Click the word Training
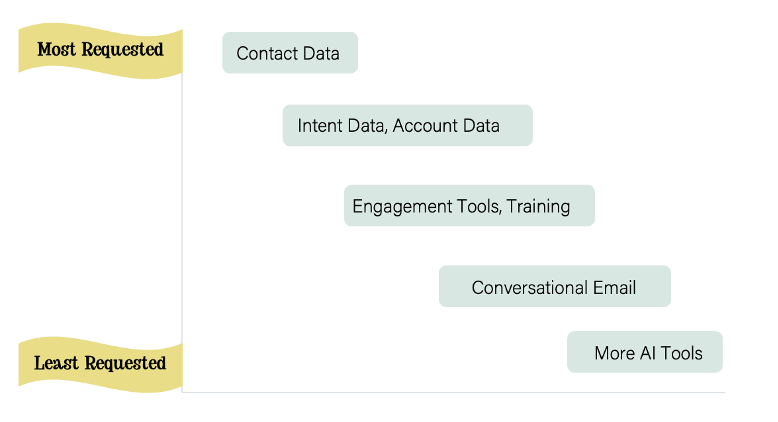Screen dimensions: 778x422 tap(538, 206)
